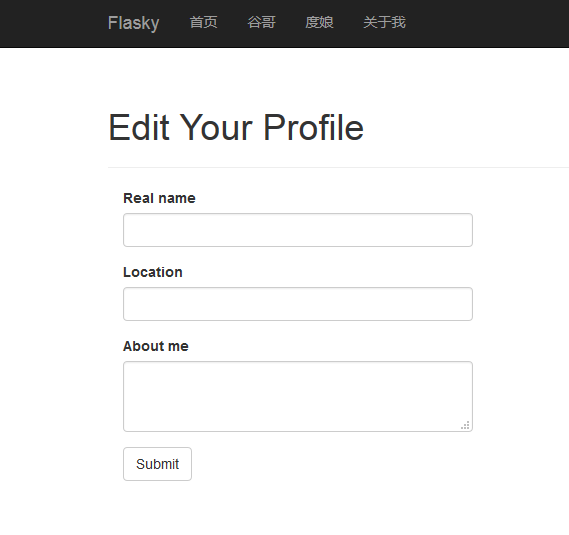Image resolution: width=569 pixels, height=535 pixels.
Task: Submit the profile form
Action: [157, 464]
